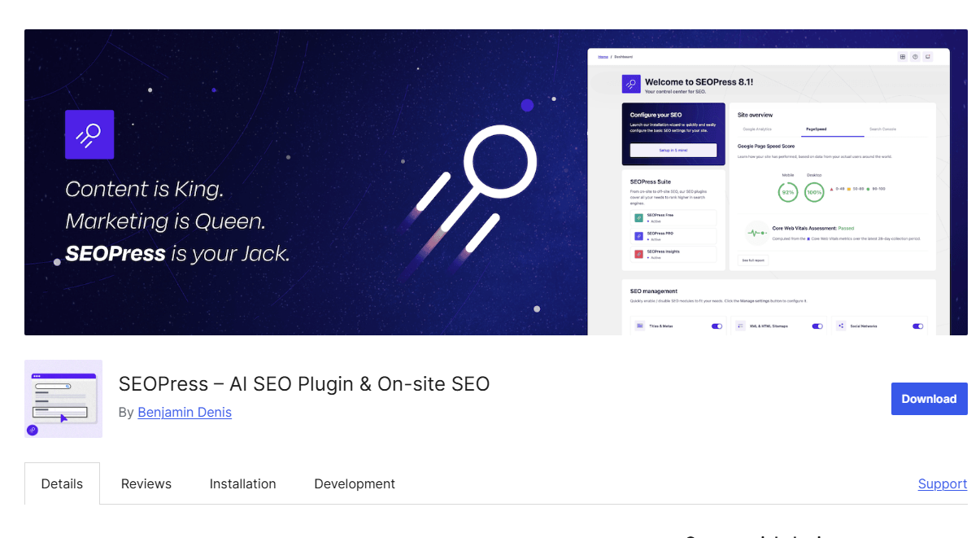Open the Reviews tab
This screenshot has width=980, height=538.
[x=146, y=483]
